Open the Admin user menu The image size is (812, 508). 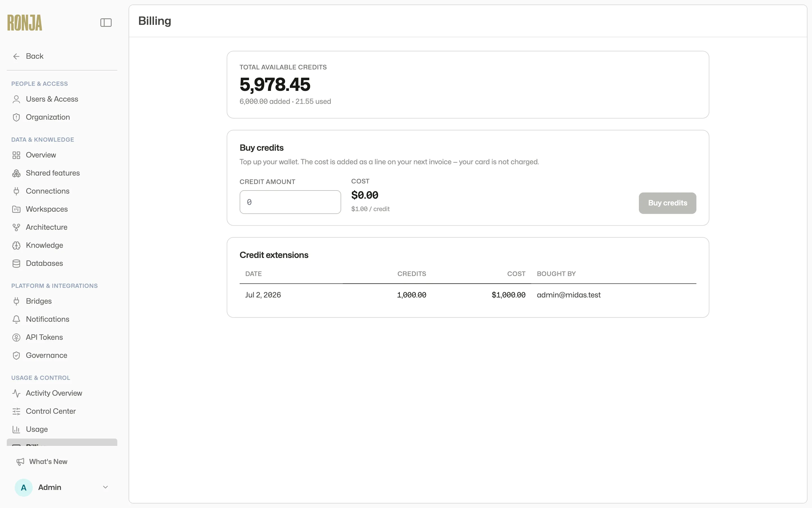62,487
